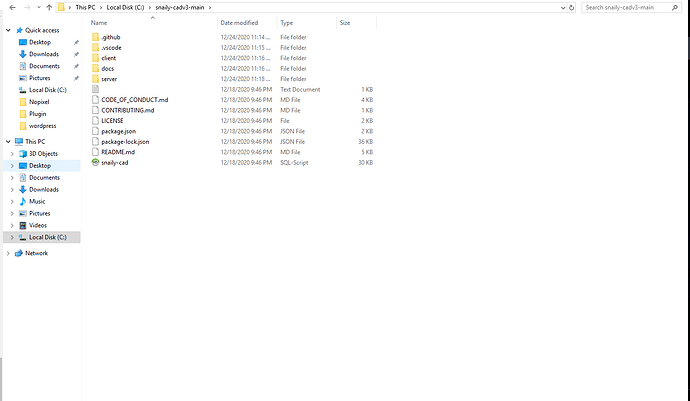690x401 pixels.
Task: Select the CODE_OF_CONDUCT.md file icon
Action: click(x=95, y=100)
